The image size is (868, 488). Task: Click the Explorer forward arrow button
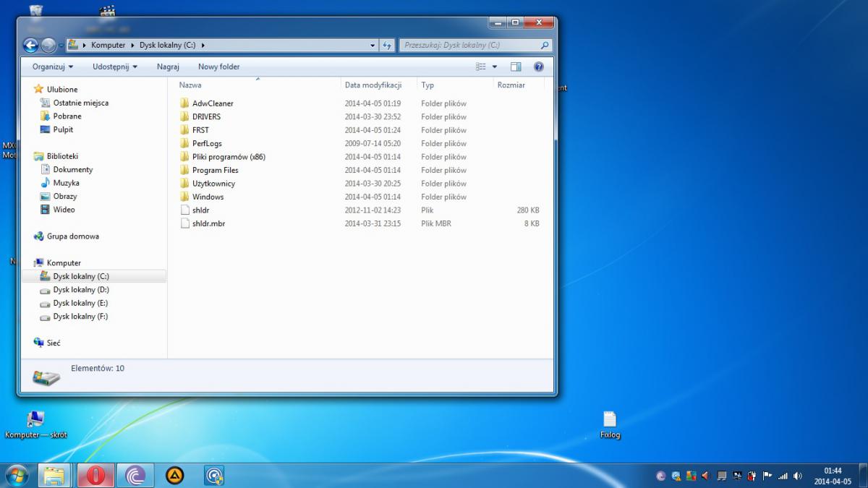pos(48,46)
